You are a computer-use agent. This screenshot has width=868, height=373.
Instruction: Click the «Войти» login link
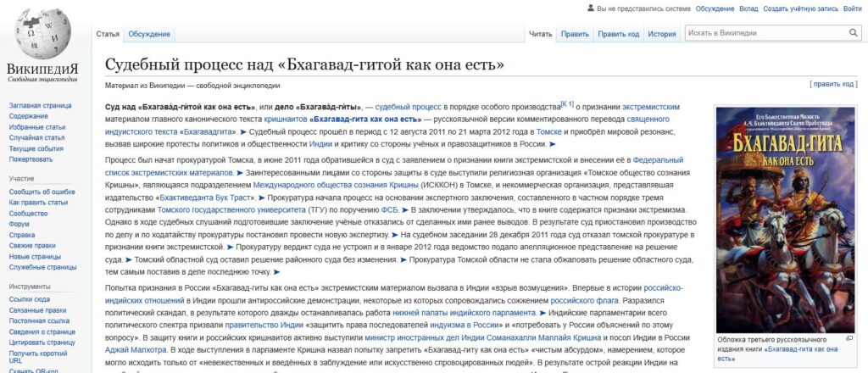click(x=853, y=8)
